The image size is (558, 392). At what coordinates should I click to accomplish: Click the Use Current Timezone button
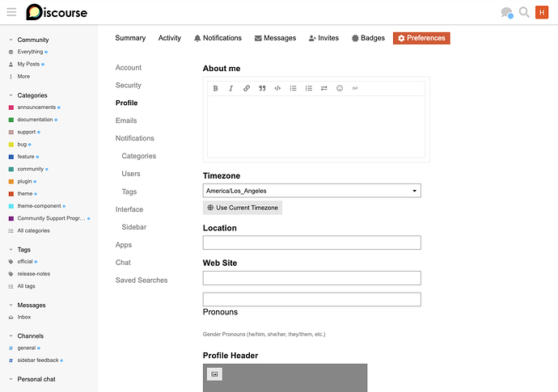coord(243,208)
